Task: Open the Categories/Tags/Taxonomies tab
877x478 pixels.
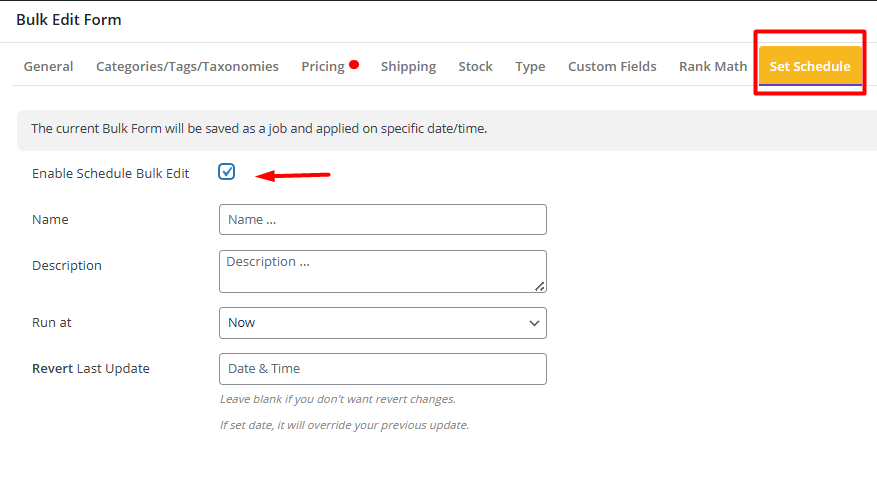Action: click(x=187, y=67)
